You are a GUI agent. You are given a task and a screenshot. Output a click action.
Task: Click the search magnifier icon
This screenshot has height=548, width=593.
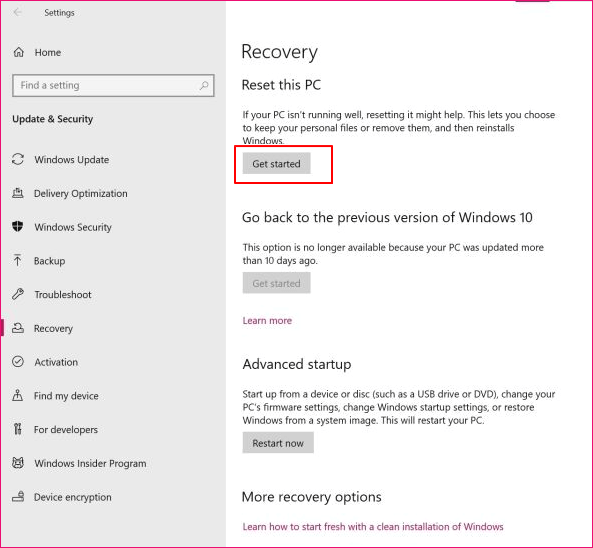(204, 85)
